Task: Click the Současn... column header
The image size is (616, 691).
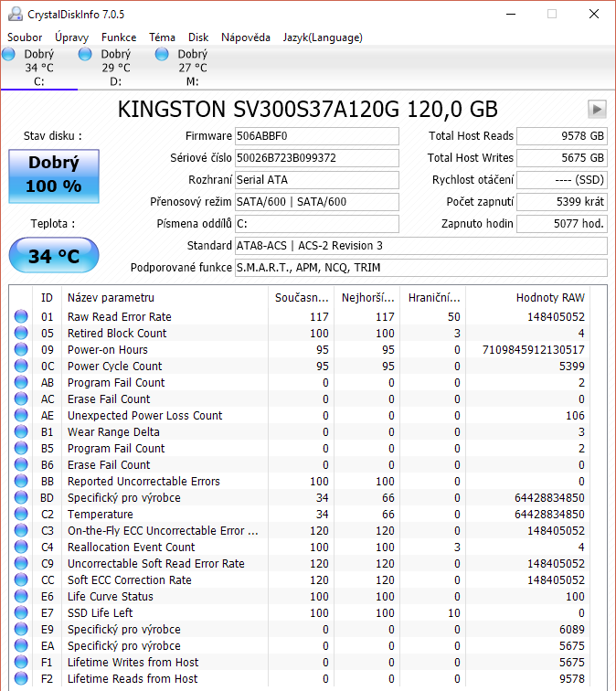Action: point(302,297)
